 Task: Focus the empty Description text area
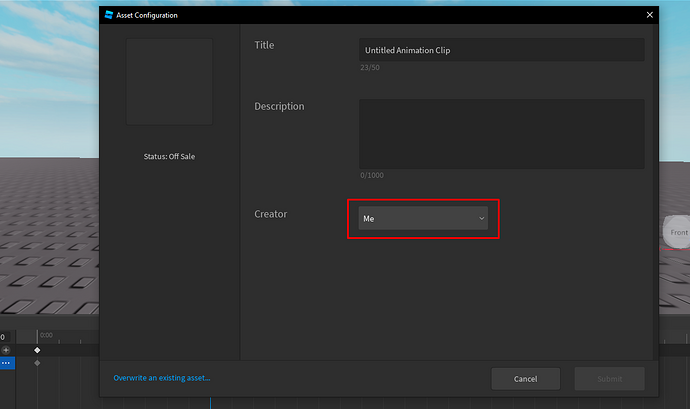tap(501, 134)
